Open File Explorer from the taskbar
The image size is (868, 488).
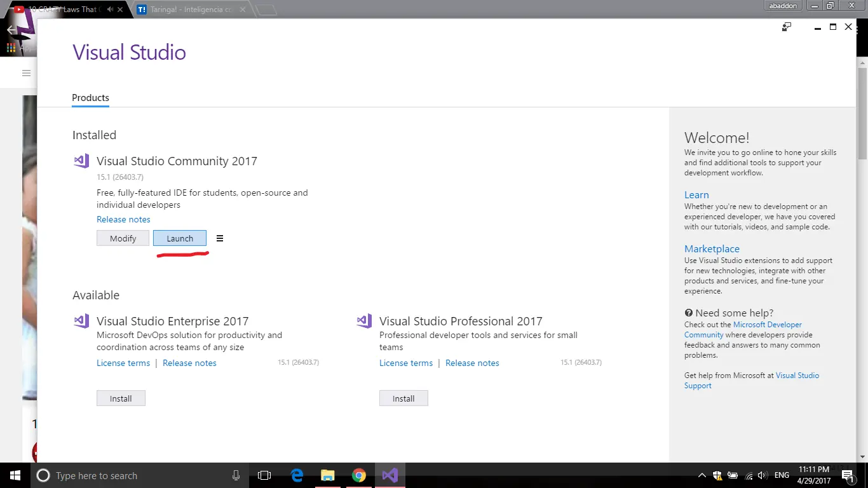click(328, 475)
